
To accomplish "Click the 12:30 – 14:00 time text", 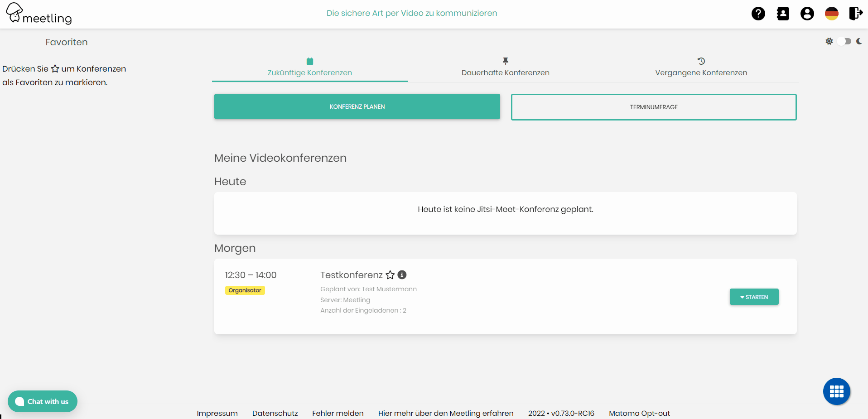I will 251,275.
